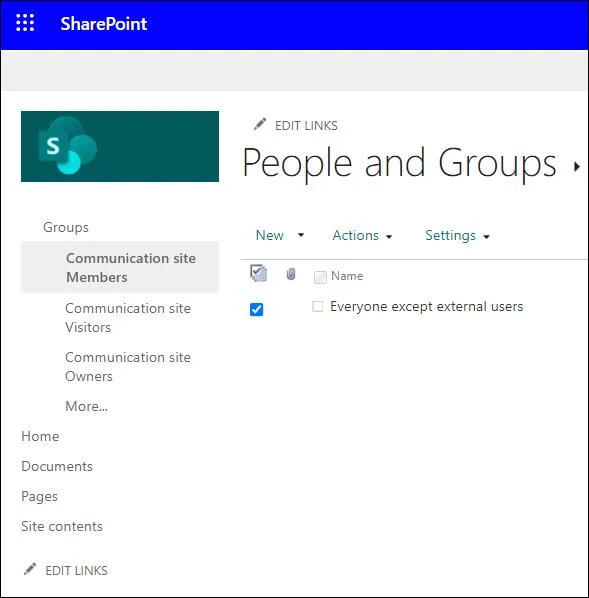Expand the New dropdown arrow

[x=301, y=235]
